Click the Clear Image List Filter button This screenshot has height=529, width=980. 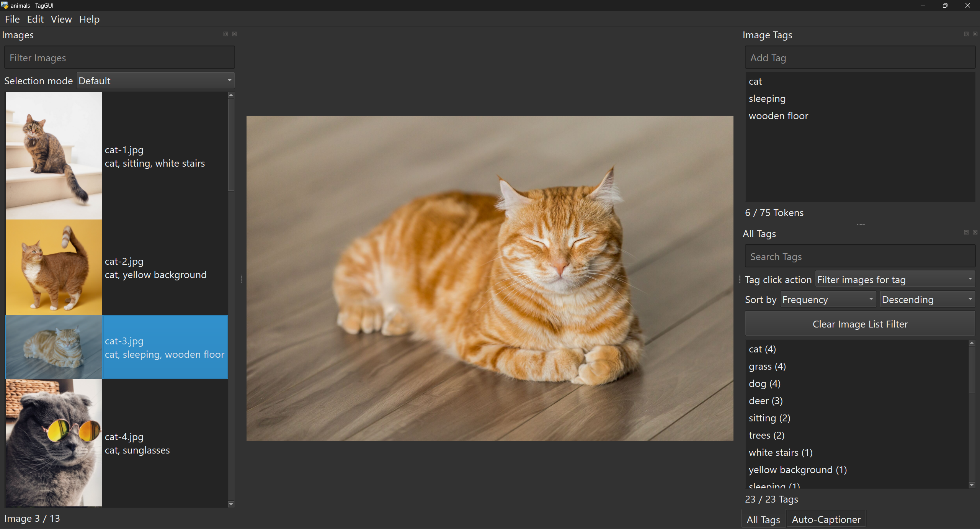860,323
